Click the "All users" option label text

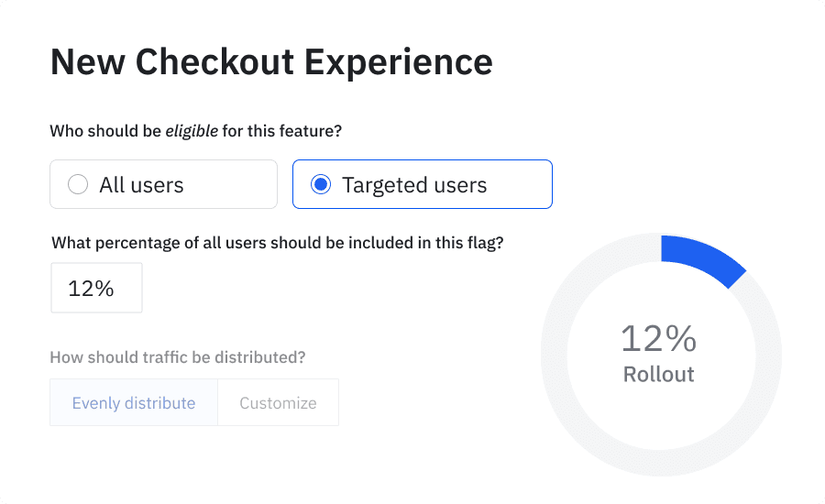pyautogui.click(x=141, y=185)
